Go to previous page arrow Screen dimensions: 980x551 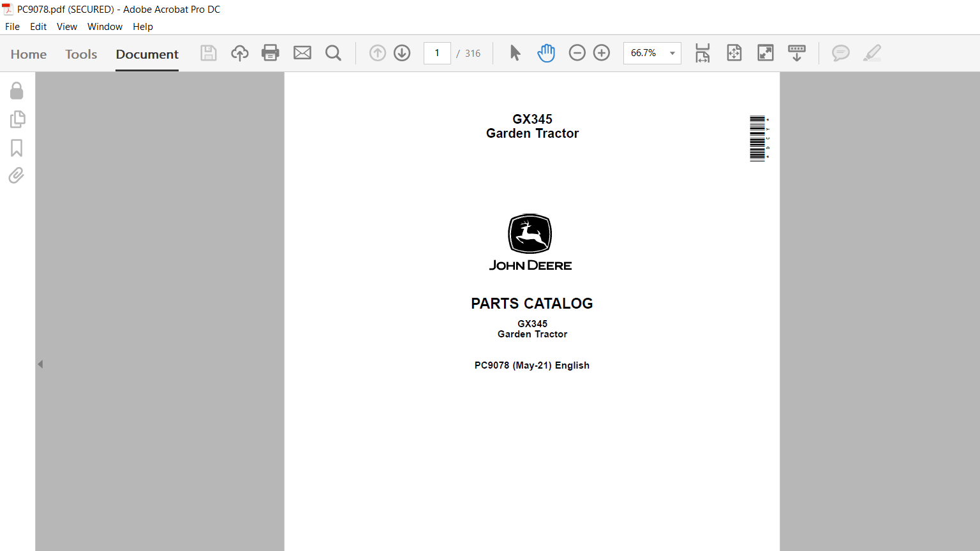tap(378, 53)
